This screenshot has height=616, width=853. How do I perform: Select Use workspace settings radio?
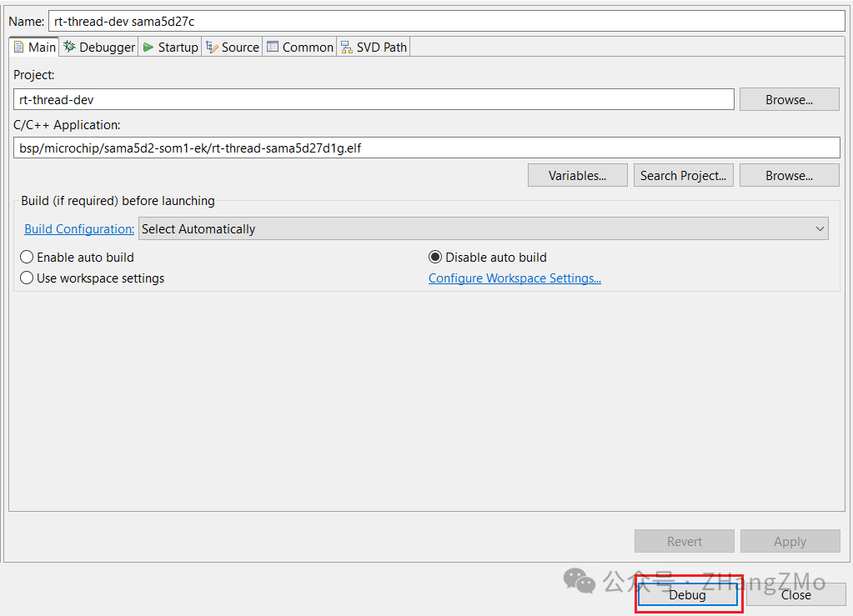93,278
